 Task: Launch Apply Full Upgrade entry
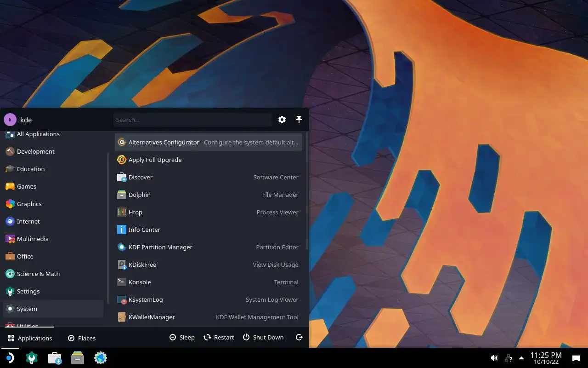pyautogui.click(x=209, y=160)
